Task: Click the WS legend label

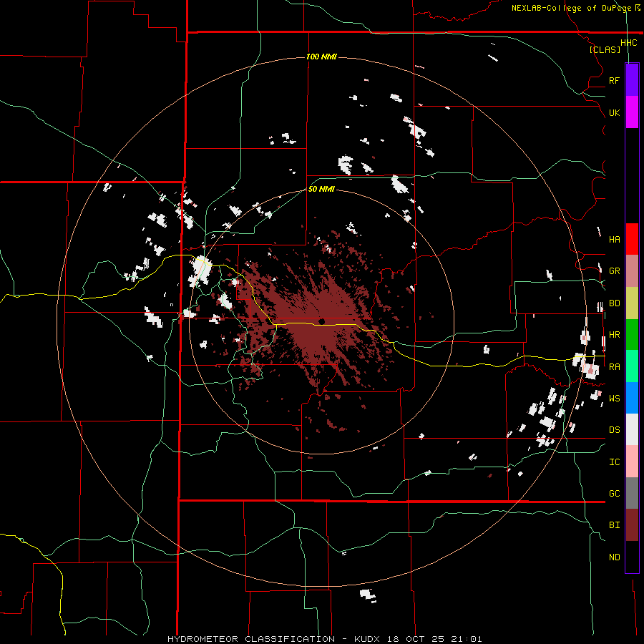Action: coord(614,399)
